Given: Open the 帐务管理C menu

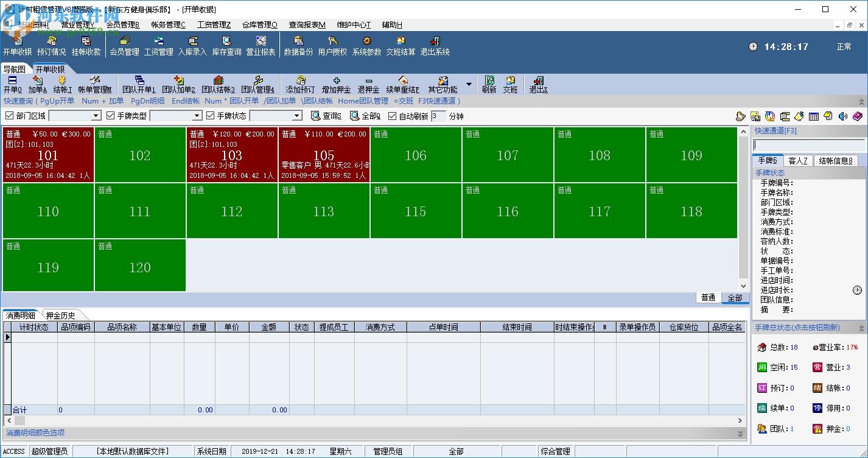Looking at the screenshot, I should point(168,25).
